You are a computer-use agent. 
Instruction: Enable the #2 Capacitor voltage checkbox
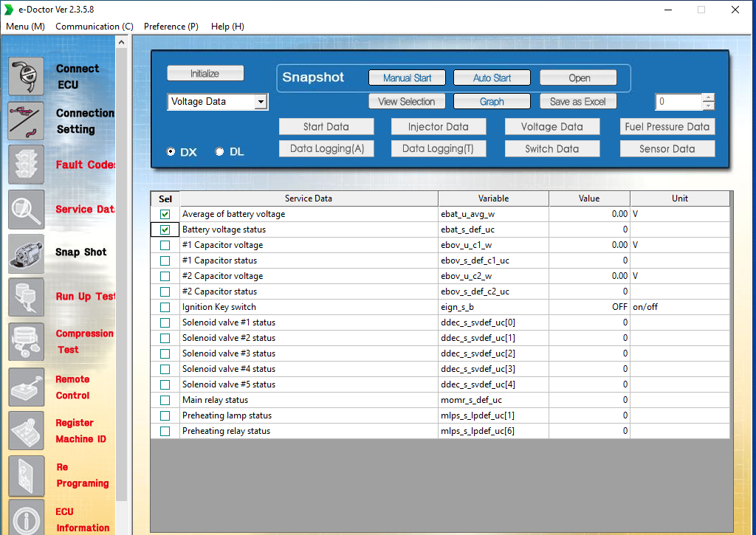click(165, 276)
